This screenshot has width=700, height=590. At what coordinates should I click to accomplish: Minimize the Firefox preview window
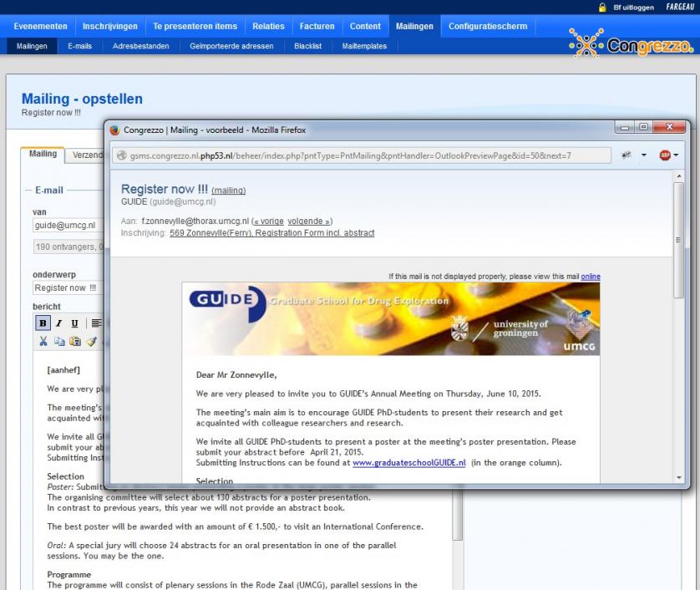[625, 127]
